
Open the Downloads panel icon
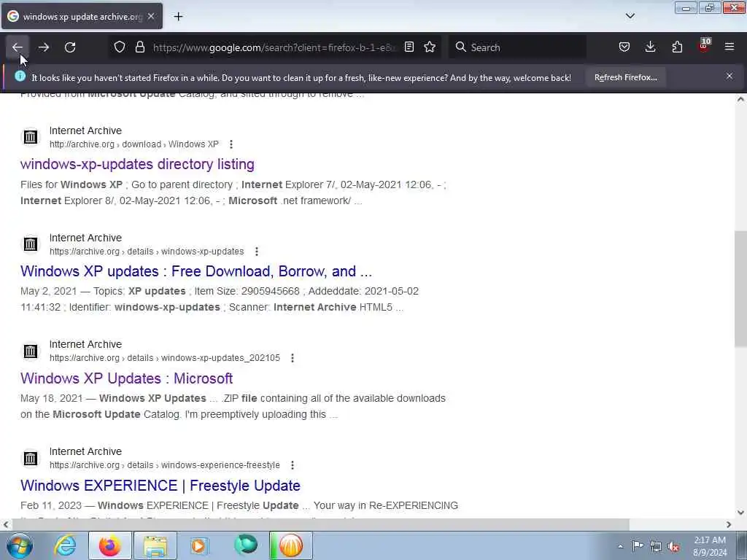(650, 47)
